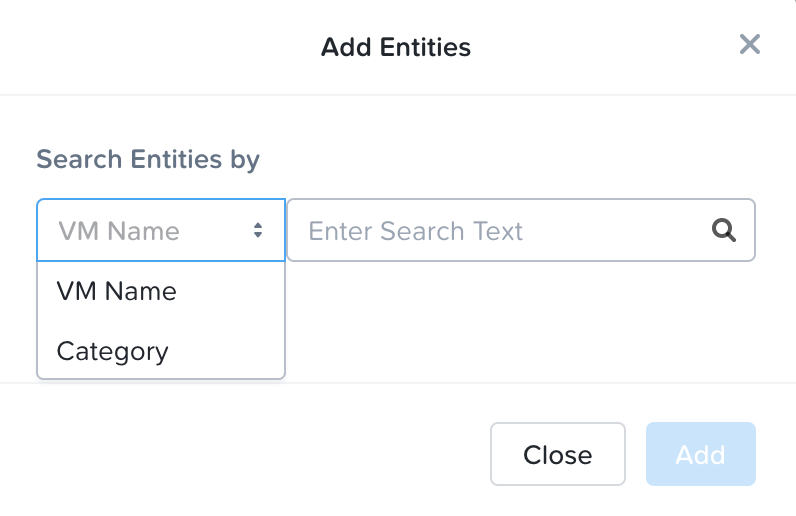Select VM Name from the dropdown list
Image resolution: width=796 pixels, height=516 pixels.
pyautogui.click(x=116, y=291)
